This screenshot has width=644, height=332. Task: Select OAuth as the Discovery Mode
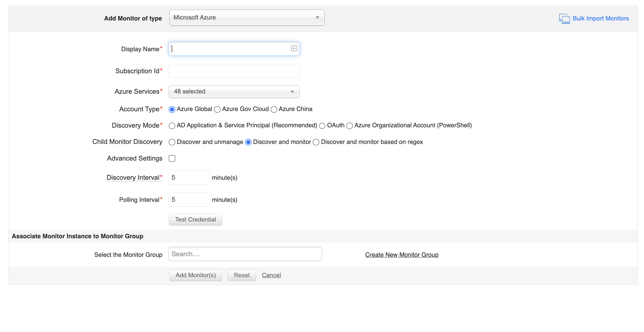(322, 126)
